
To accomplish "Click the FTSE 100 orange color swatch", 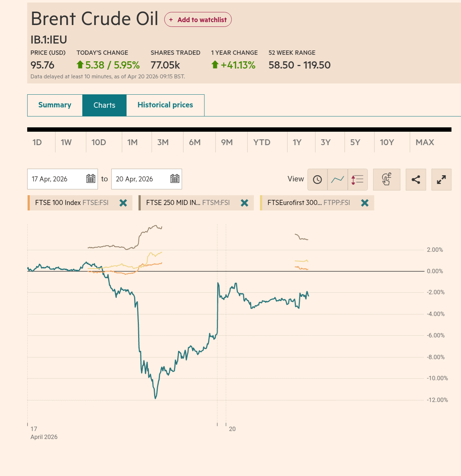I will point(28,203).
